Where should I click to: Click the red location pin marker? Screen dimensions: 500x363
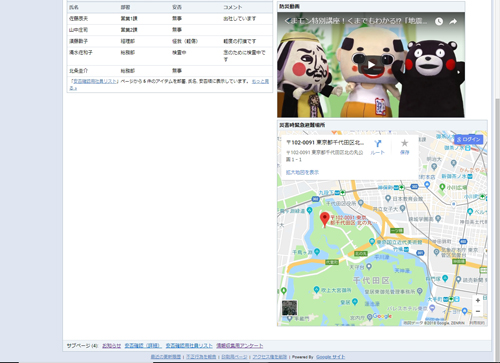pyautogui.click(x=324, y=220)
